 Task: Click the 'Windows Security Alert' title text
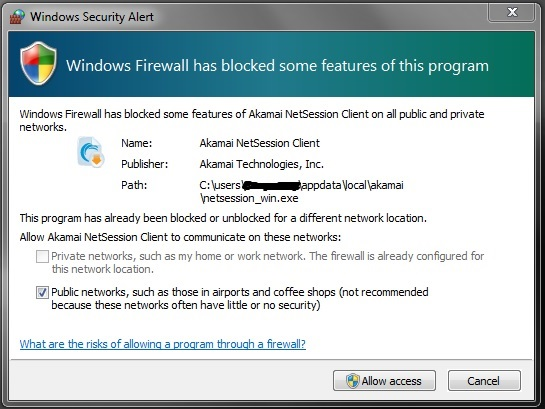coord(92,17)
